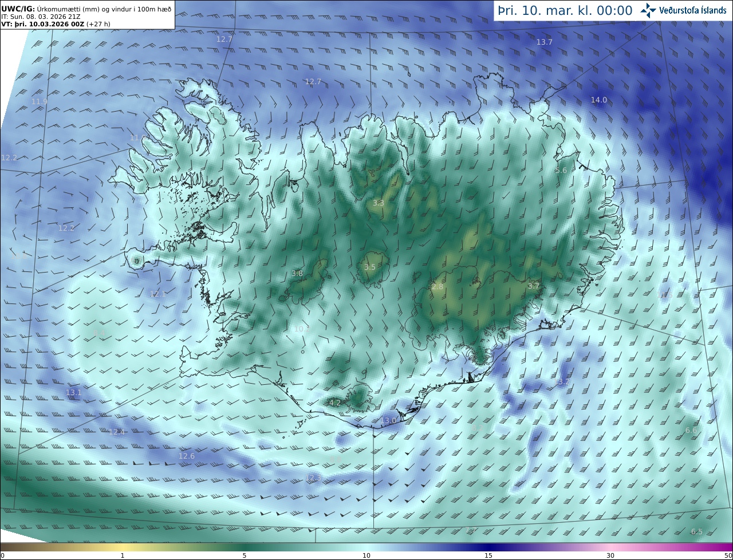The width and height of the screenshot is (733, 560).
Task: Click the 12.1 value label
Action: click(157, 294)
